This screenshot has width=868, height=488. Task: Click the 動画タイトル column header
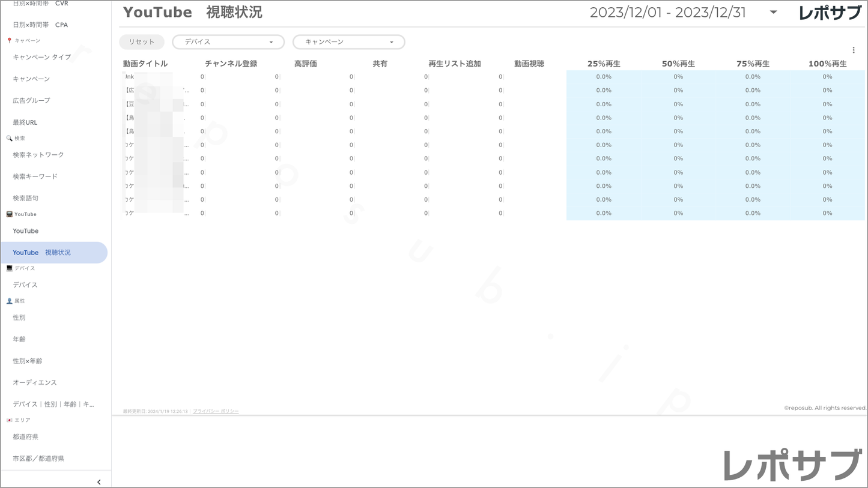click(145, 64)
